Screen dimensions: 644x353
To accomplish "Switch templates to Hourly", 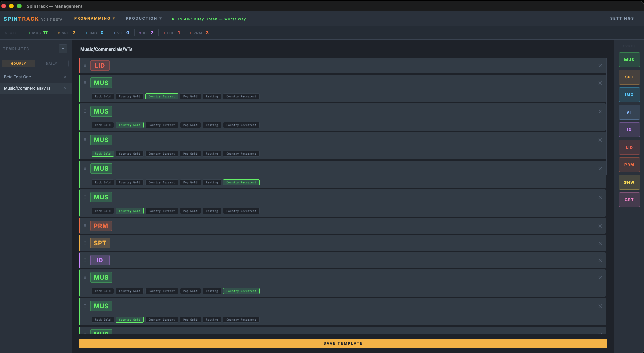I will (19, 64).
